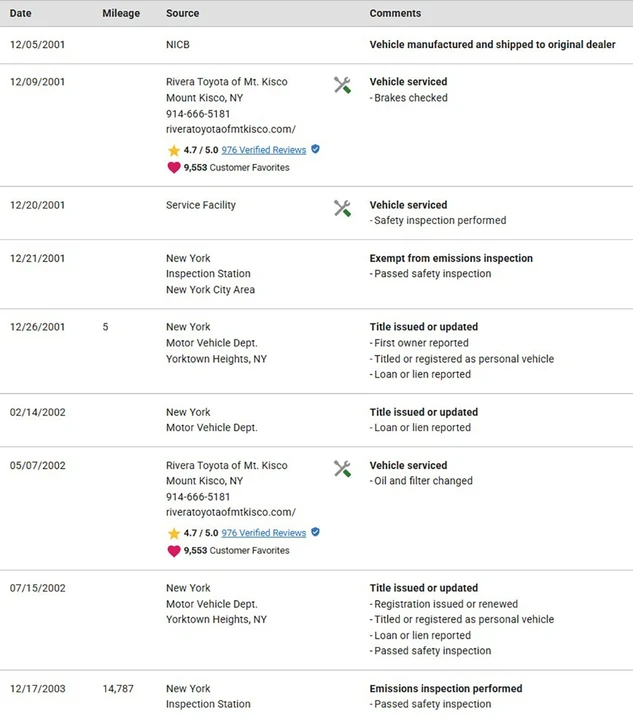Click the wrench icon for 05/07/2002 oil change
This screenshot has width=633, height=720.
click(x=342, y=469)
